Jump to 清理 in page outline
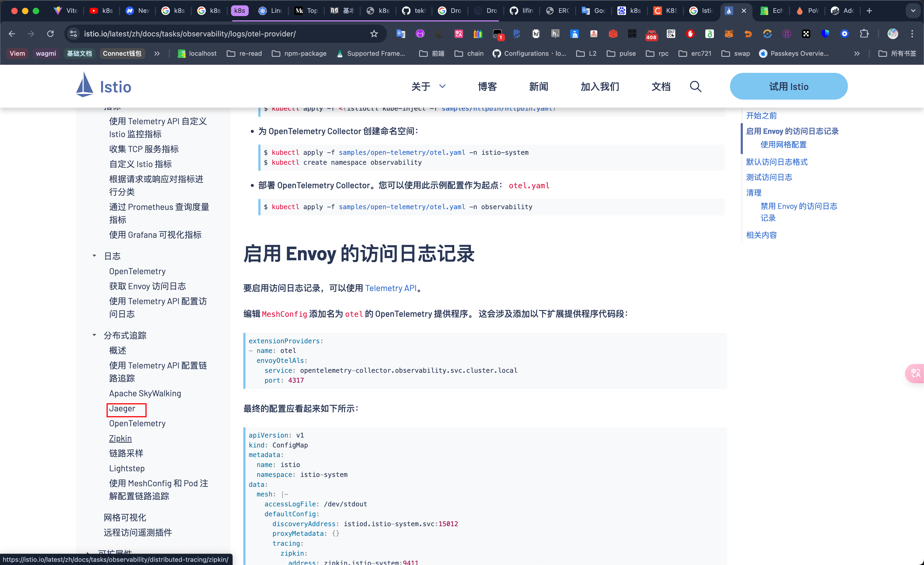 (x=753, y=193)
